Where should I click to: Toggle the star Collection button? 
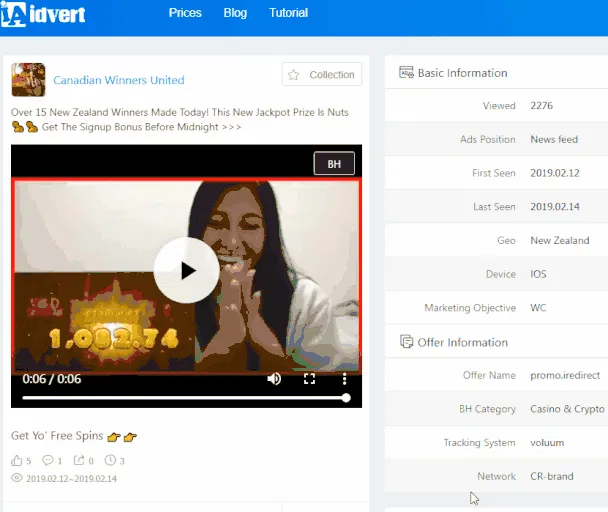pos(322,74)
